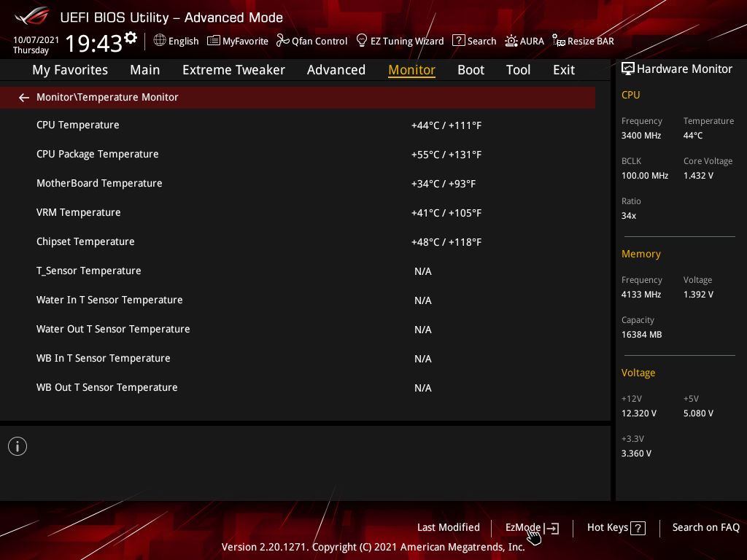Screen dimensions: 747x560
Task: Click the +41°C / +105°F value
Action: click(446, 213)
